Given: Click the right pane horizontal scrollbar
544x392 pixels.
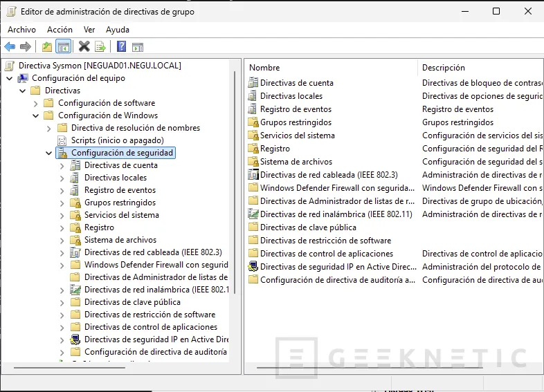Looking at the screenshot, I should coord(370,367).
